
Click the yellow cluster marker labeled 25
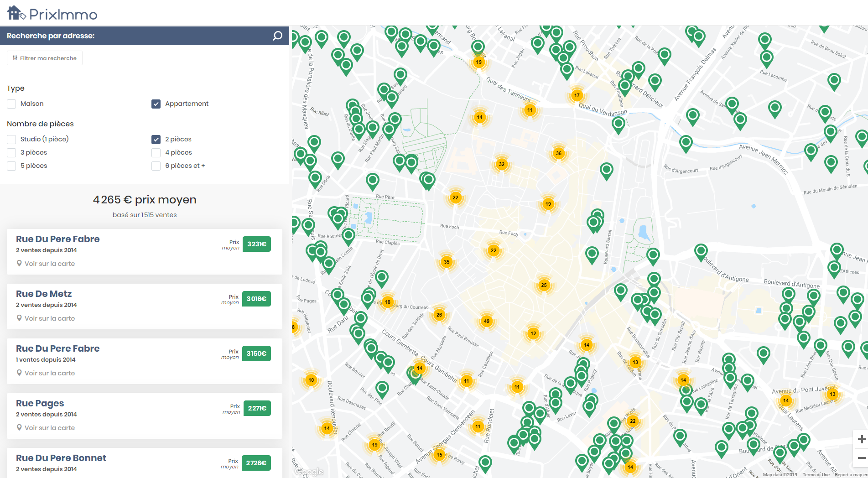point(544,285)
